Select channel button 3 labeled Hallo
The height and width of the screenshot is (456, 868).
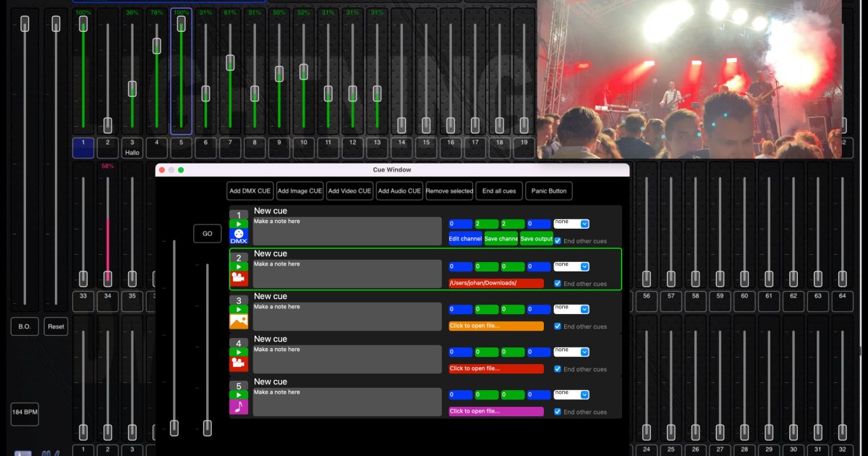pos(132,148)
